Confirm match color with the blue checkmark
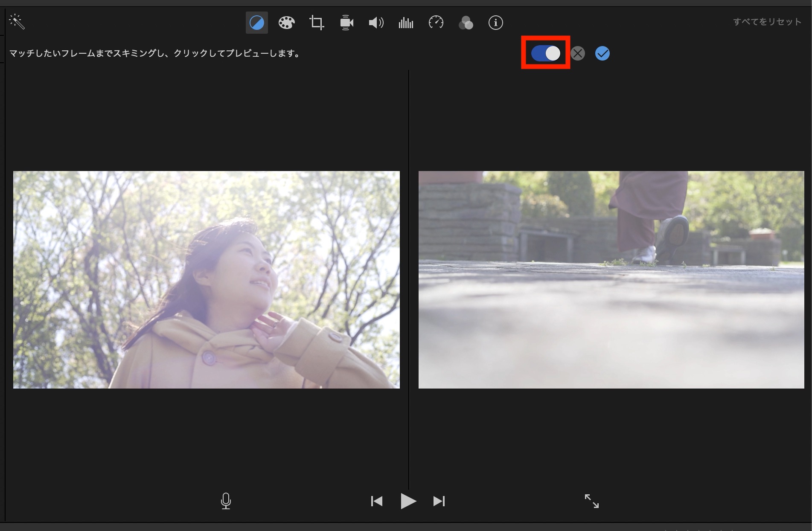Image resolution: width=812 pixels, height=531 pixels. tap(602, 53)
